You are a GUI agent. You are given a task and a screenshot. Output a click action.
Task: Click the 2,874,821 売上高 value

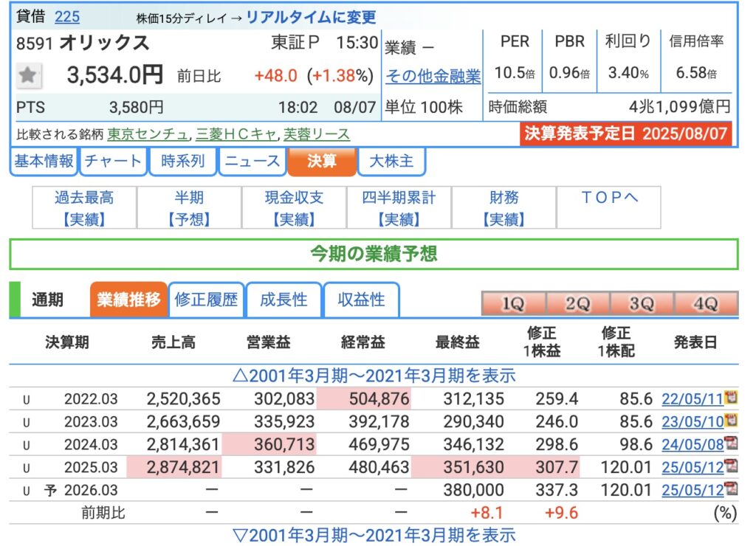[x=183, y=468]
